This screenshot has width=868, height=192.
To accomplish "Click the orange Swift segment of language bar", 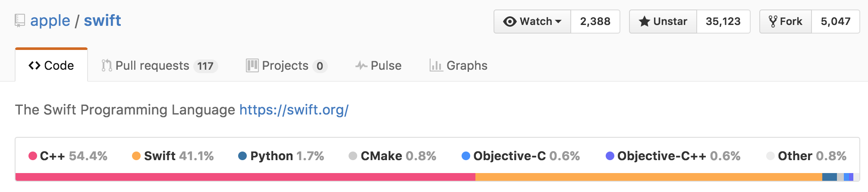I will click(x=649, y=177).
